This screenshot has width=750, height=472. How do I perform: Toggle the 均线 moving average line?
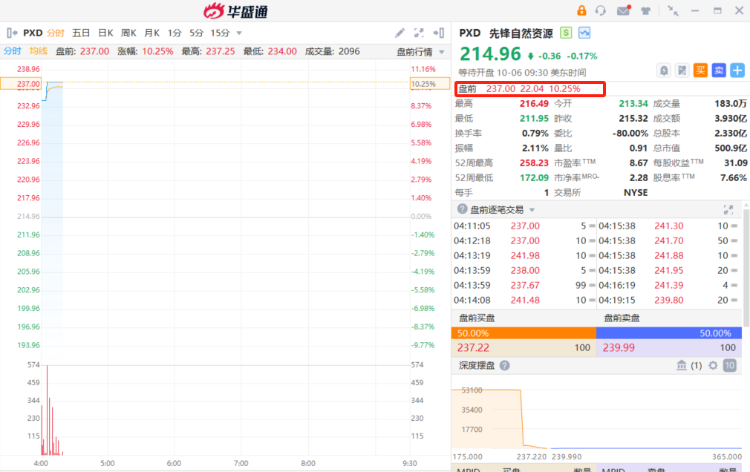pos(38,51)
